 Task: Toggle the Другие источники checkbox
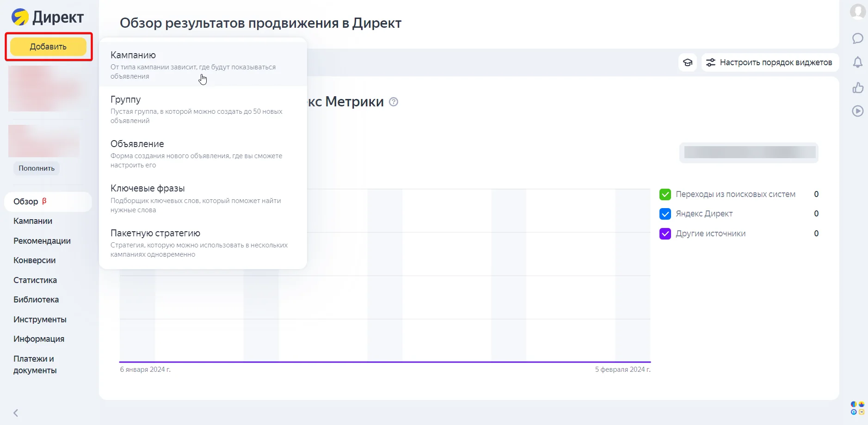665,234
